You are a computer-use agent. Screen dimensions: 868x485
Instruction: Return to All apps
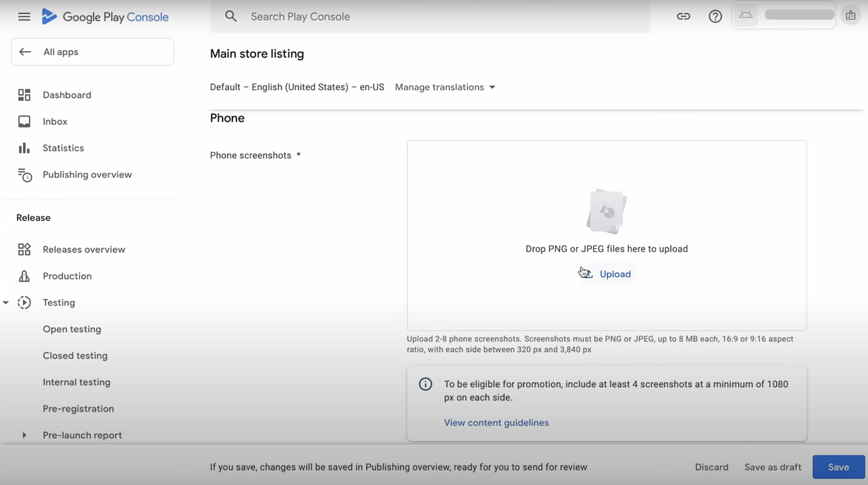click(x=92, y=52)
